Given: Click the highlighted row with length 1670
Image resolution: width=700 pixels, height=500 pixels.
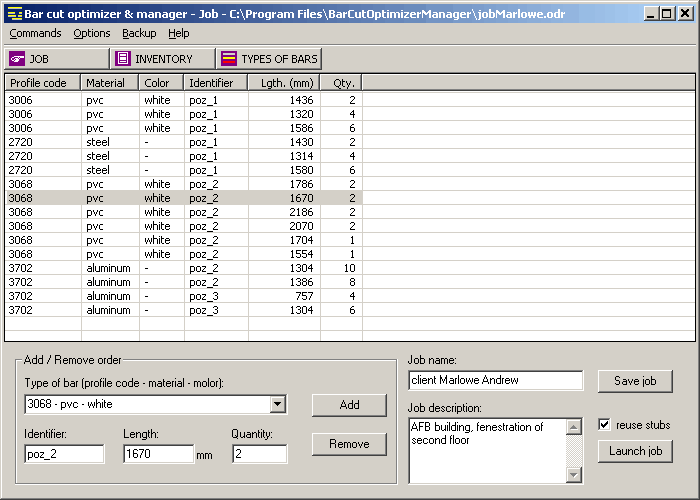Looking at the screenshot, I should pos(183,198).
